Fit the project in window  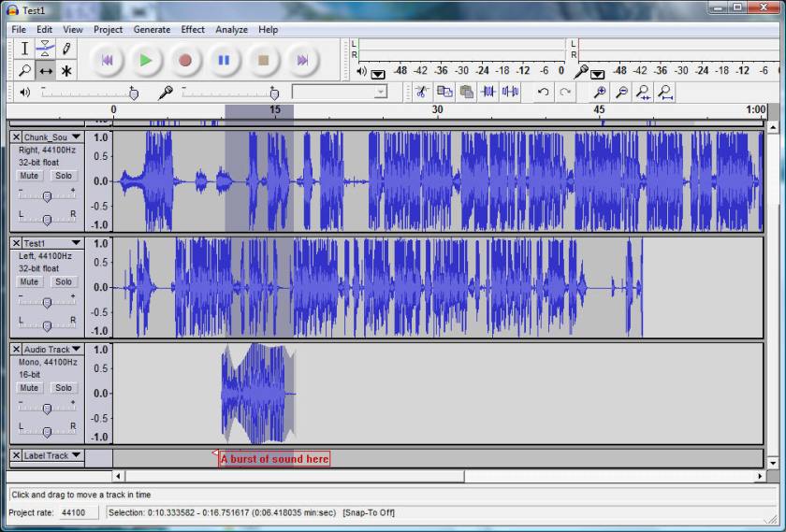click(x=664, y=92)
